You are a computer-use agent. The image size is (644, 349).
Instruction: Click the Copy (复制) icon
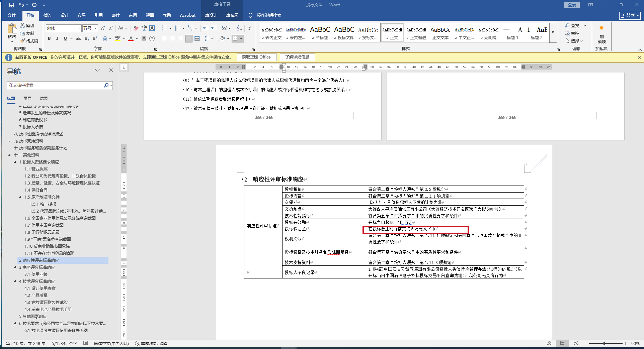[22, 33]
